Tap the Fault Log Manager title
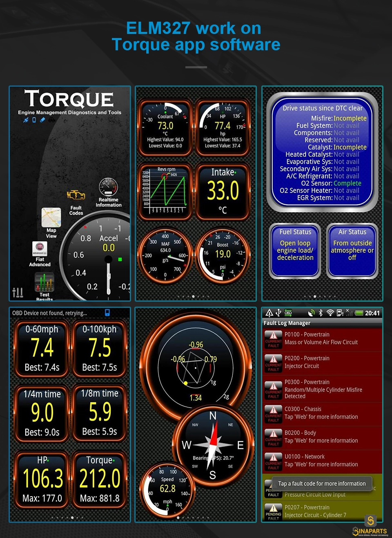 point(287,323)
